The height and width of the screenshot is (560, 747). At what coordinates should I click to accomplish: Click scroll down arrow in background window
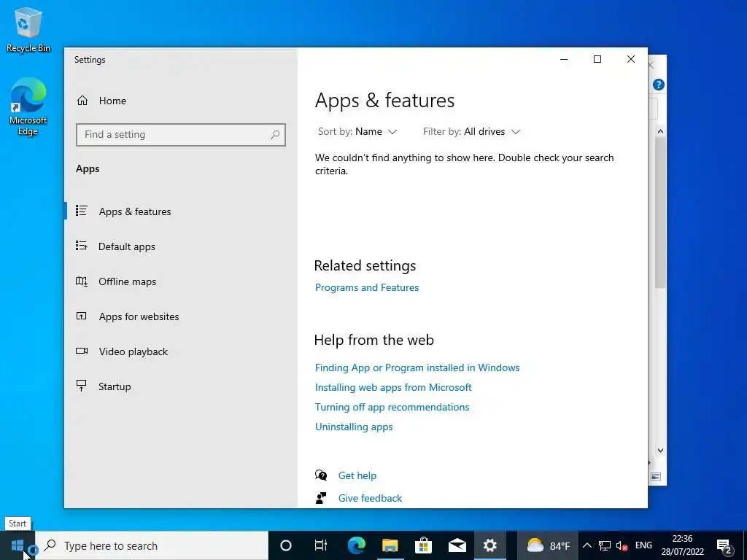pyautogui.click(x=660, y=450)
